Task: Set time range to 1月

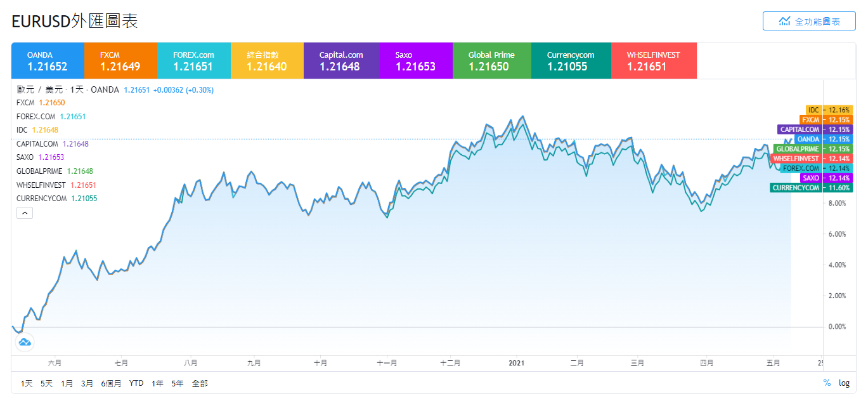Action: (x=67, y=383)
